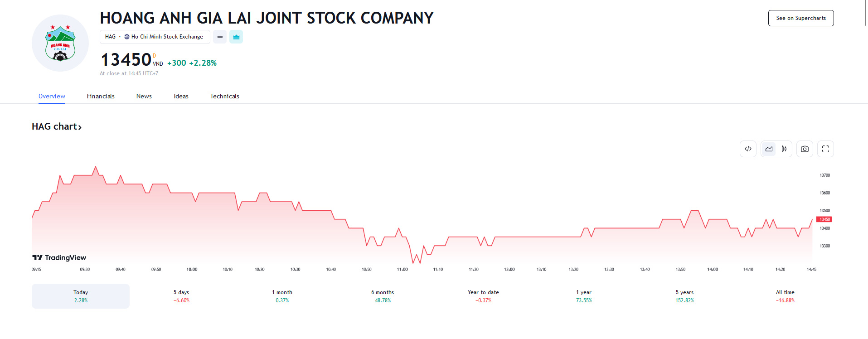The width and height of the screenshot is (868, 339).
Task: Click the teal crown badge icon
Action: pyautogui.click(x=236, y=37)
